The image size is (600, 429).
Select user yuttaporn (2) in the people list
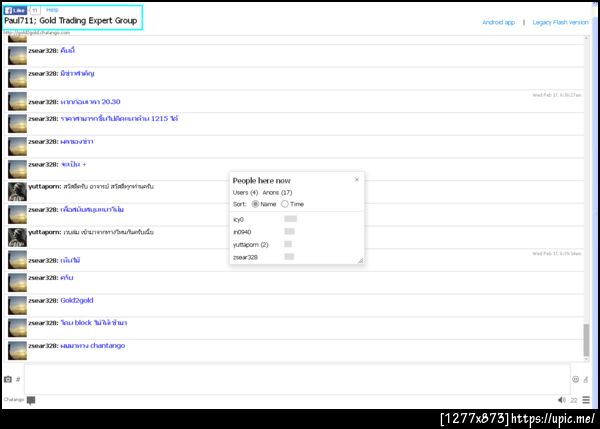click(251, 245)
